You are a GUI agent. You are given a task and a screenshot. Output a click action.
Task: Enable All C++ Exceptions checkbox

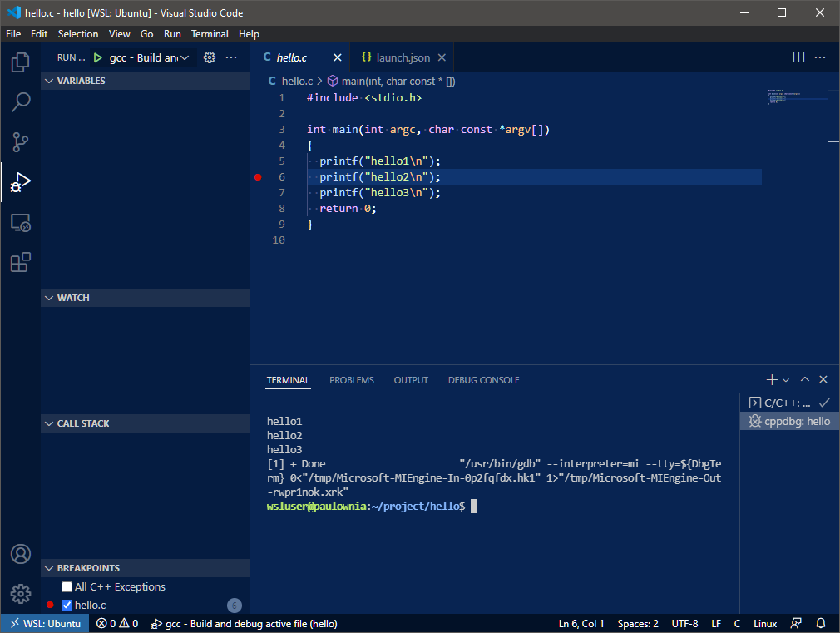tap(67, 587)
